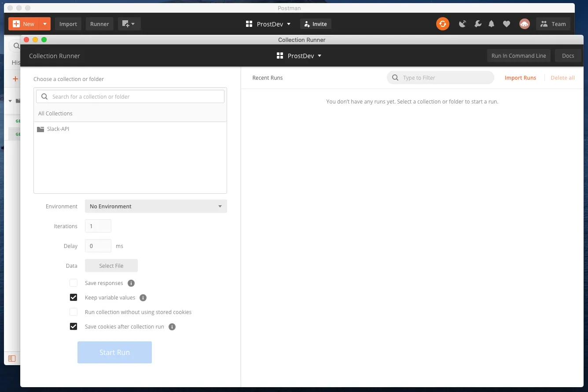Click the Invite button
Screen dimensions: 588x392
(x=316, y=24)
